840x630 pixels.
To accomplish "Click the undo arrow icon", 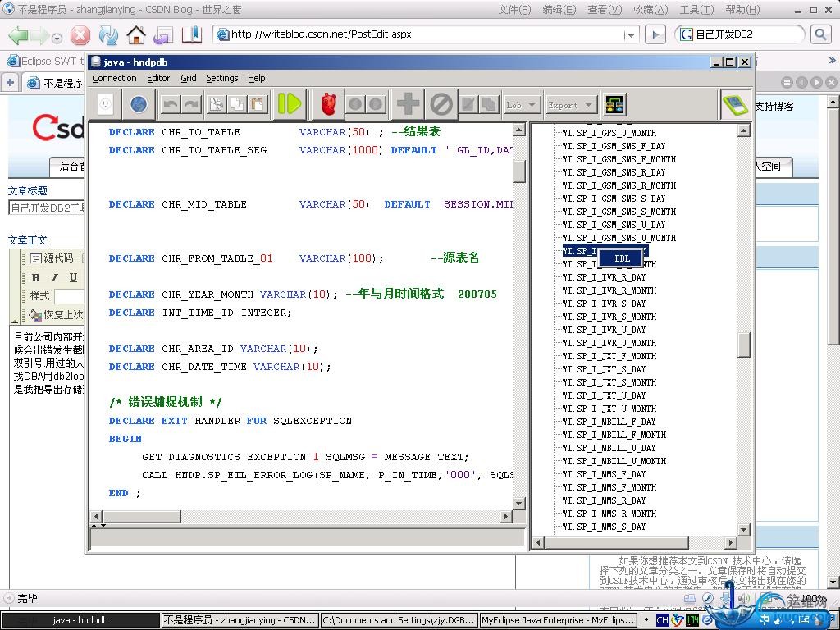I will 171,104.
